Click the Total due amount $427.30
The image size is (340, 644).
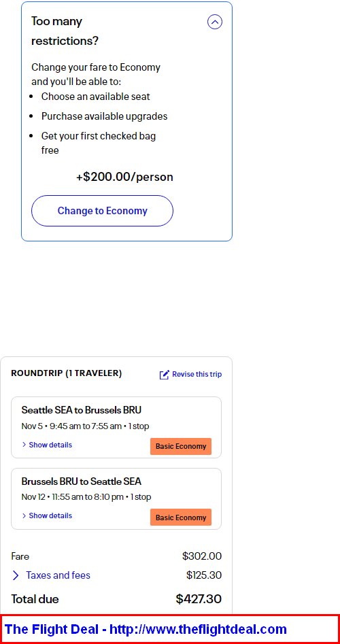tap(199, 599)
